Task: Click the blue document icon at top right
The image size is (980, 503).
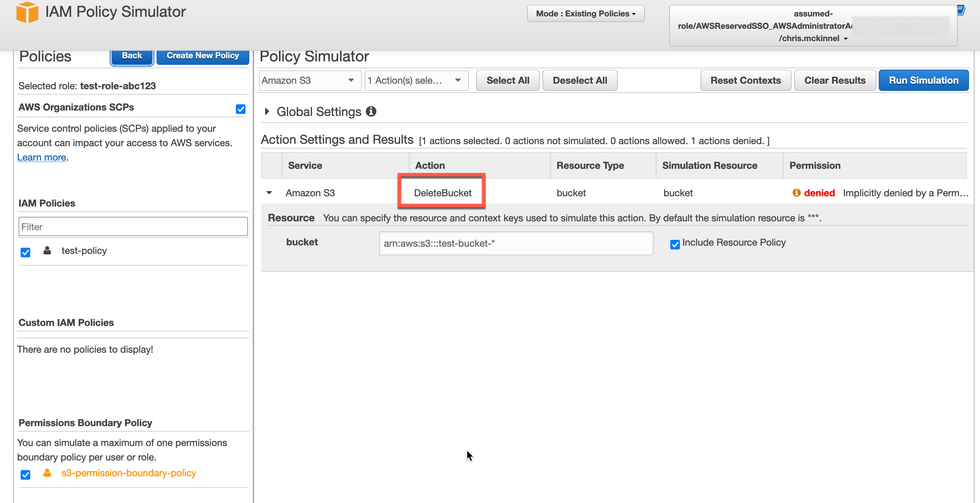Action: [x=961, y=10]
